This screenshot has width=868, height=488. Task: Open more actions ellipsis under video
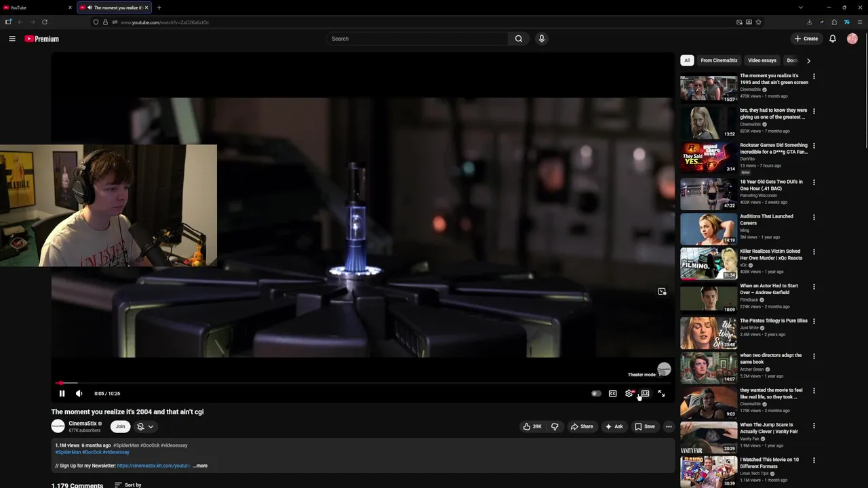click(x=669, y=426)
